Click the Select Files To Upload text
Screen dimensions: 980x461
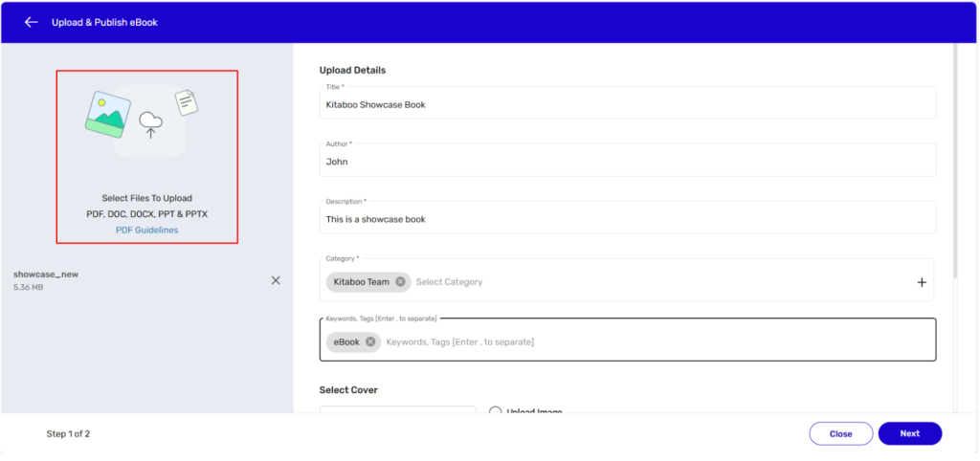click(x=146, y=198)
